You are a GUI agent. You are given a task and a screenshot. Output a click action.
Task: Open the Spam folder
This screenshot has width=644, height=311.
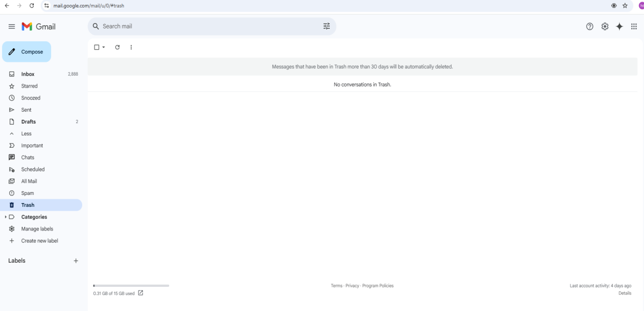click(x=41, y=193)
